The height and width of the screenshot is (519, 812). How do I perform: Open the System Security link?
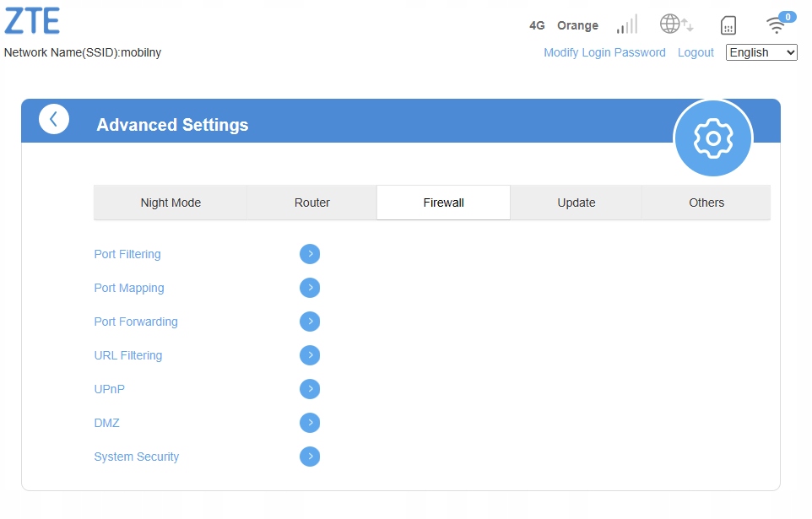click(x=136, y=457)
